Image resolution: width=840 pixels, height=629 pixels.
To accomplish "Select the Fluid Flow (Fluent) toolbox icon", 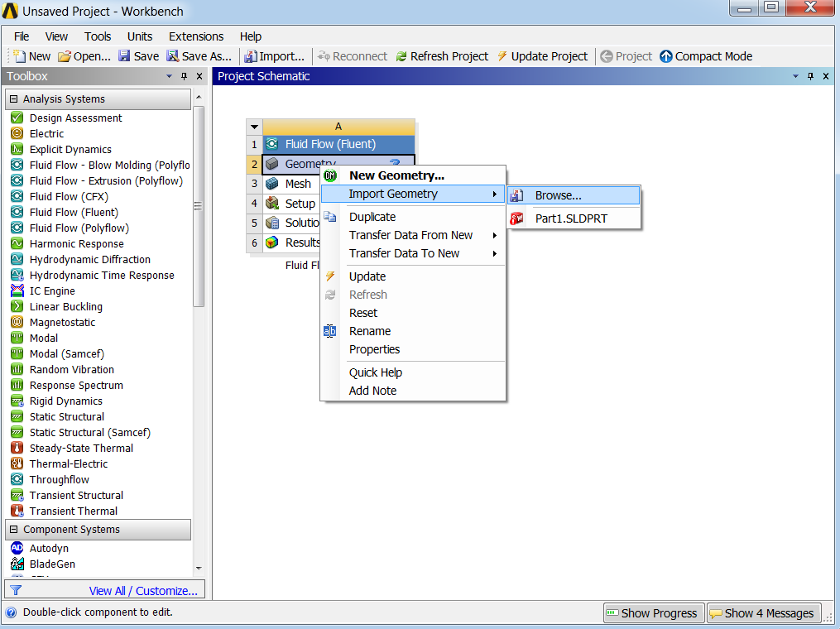I will pos(17,212).
